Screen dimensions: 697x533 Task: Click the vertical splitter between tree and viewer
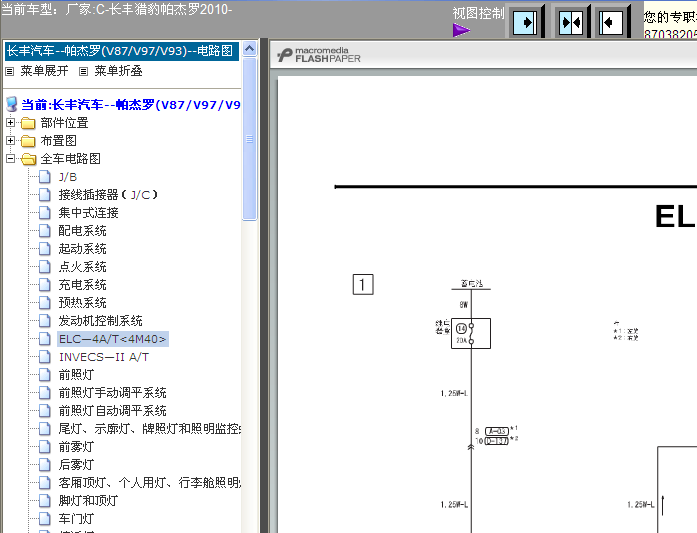(264, 285)
